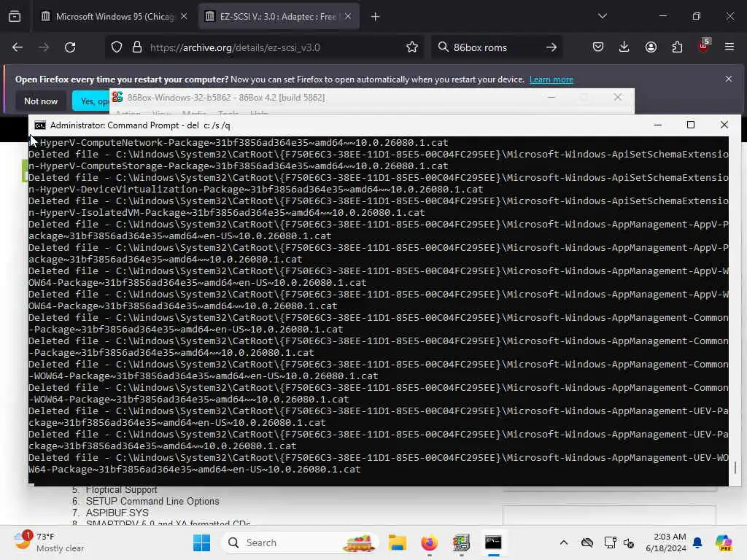Open tracking protection shield icon
This screenshot has height=560, width=747.
click(117, 47)
